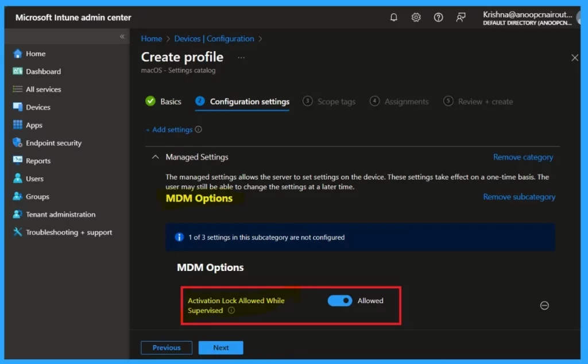Screen dimensions: 588x364
Task: Open the ellipsis menu beside Create profile
Action: pos(241,58)
